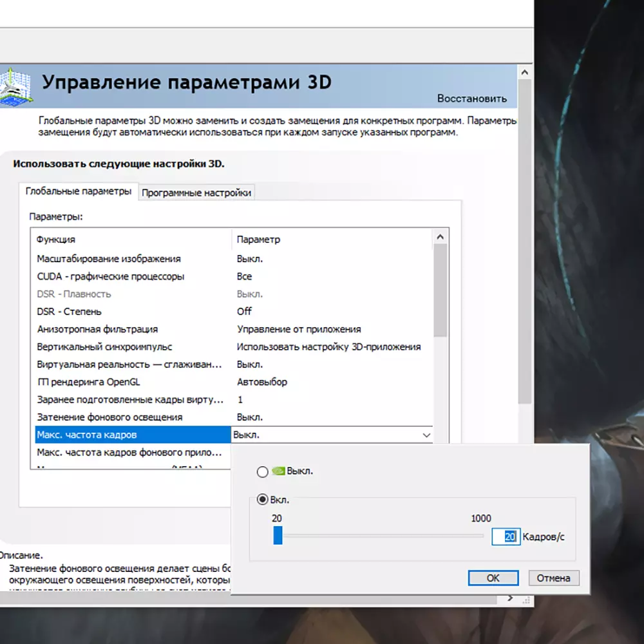Select the Вкл. radio button in popup
This screenshot has height=644, width=644.
point(263,500)
